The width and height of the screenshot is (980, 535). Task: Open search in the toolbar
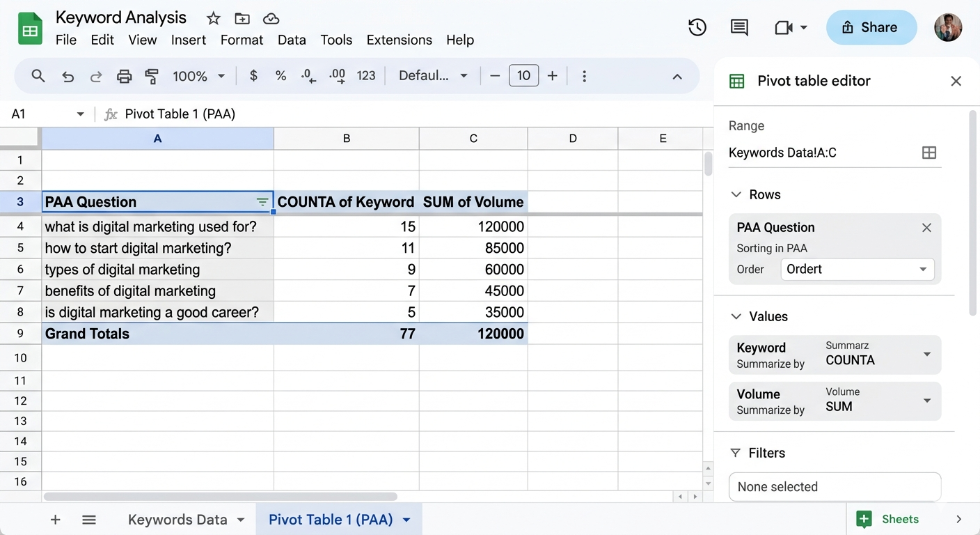tap(38, 75)
